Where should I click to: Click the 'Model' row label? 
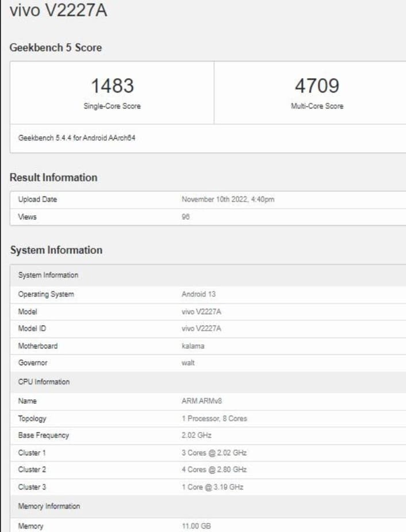(x=27, y=311)
